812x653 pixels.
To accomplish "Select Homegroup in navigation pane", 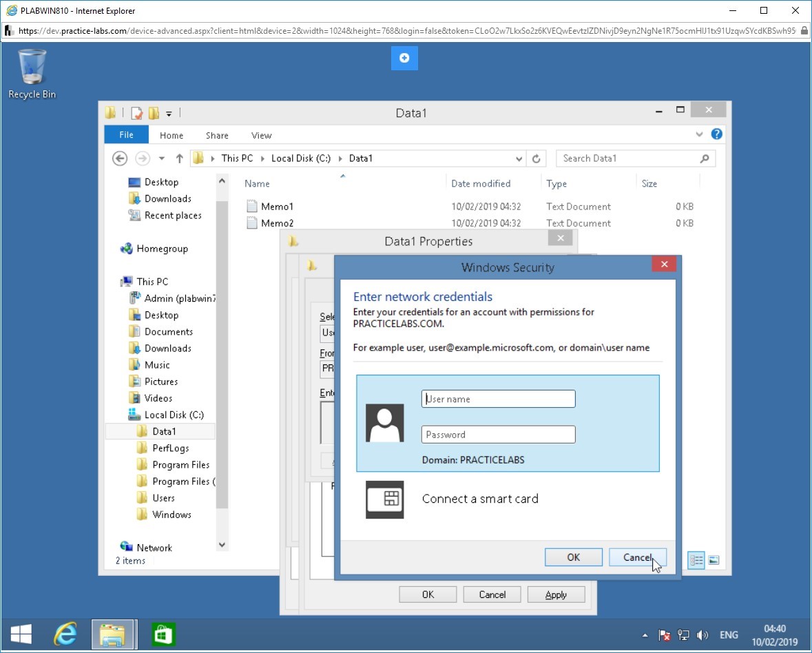I will 154,249.
